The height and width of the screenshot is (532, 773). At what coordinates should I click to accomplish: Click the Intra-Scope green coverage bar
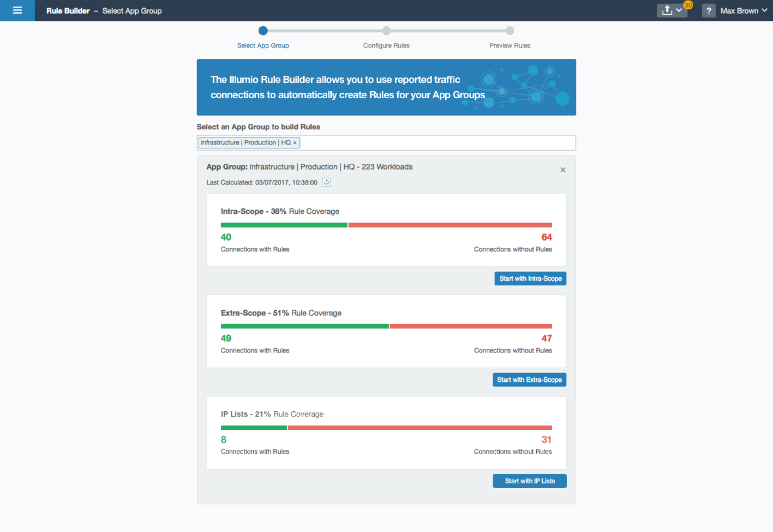(284, 225)
